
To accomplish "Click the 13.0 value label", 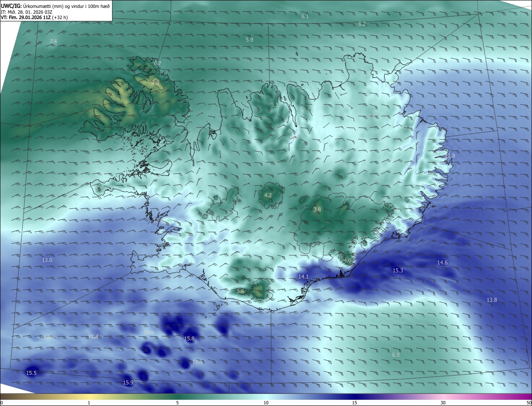I will (47, 260).
